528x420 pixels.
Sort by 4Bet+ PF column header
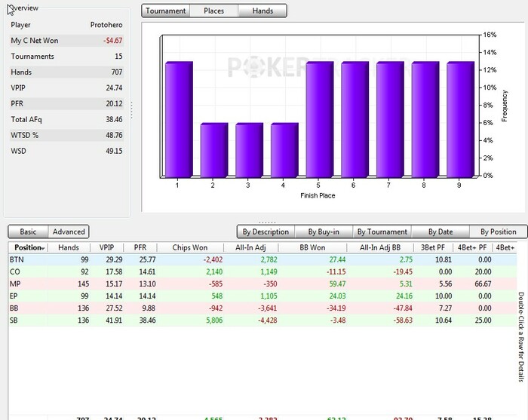click(x=472, y=247)
